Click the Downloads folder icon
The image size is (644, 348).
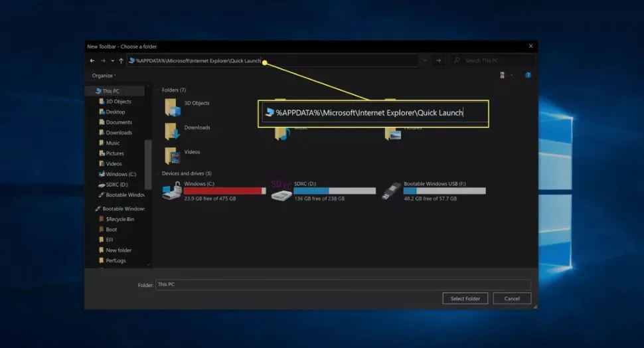172,131
